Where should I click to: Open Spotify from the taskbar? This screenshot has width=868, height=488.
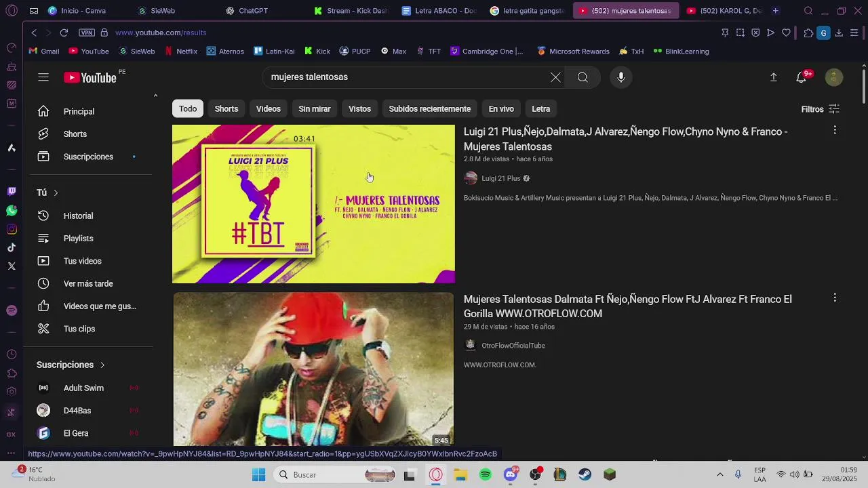486,475
